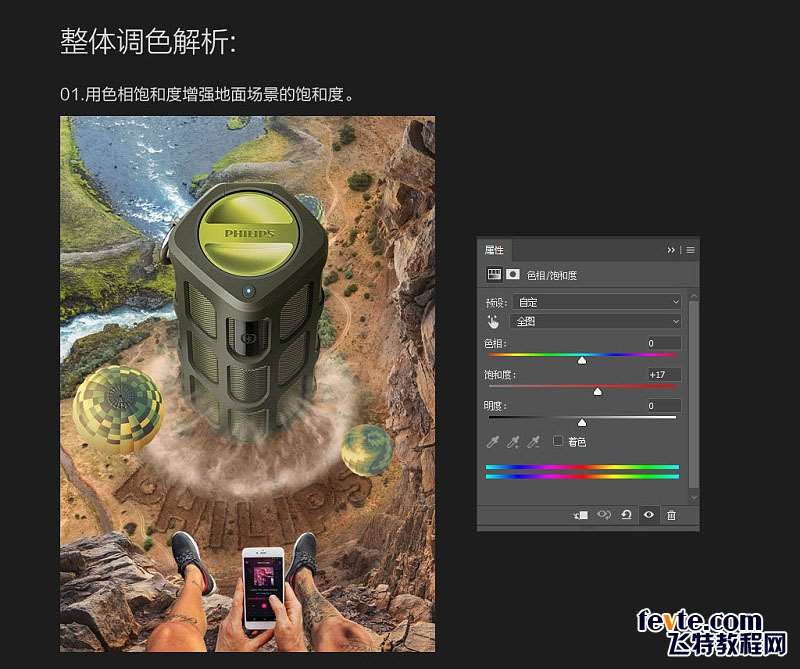Open the 全图 channel range dropdown
This screenshot has height=669, width=800.
pyautogui.click(x=596, y=321)
